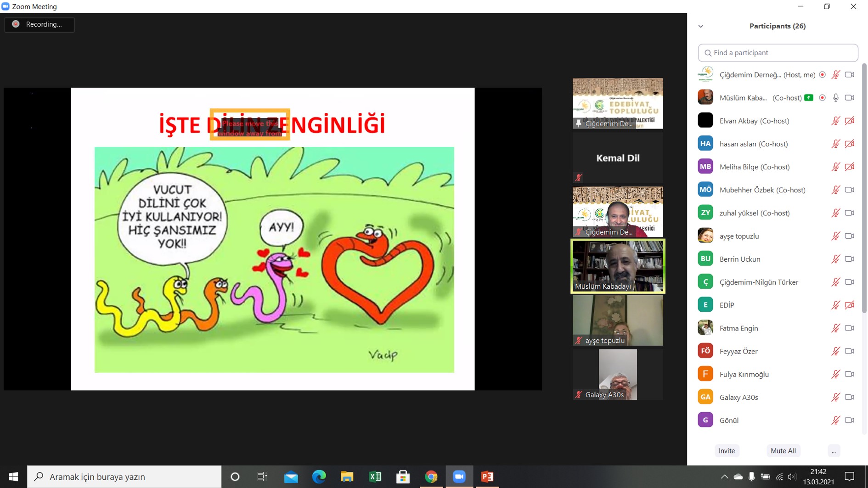Click Gönül's muted microphone icon
The height and width of the screenshot is (488, 868).
click(x=836, y=420)
